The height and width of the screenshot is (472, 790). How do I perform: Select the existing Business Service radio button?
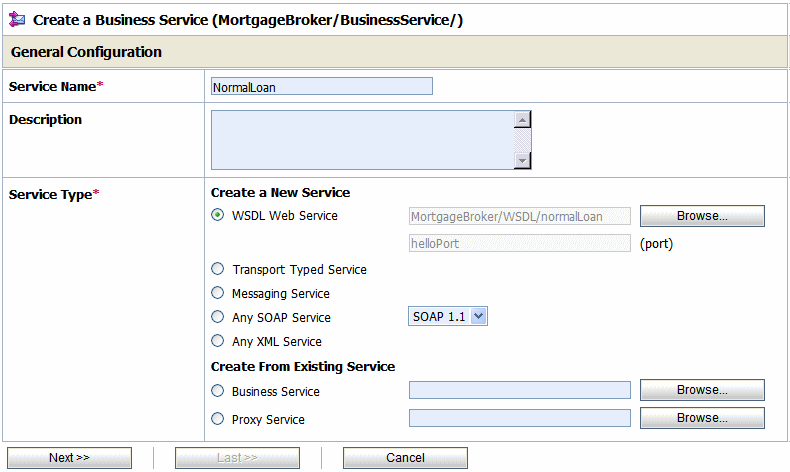[x=218, y=391]
